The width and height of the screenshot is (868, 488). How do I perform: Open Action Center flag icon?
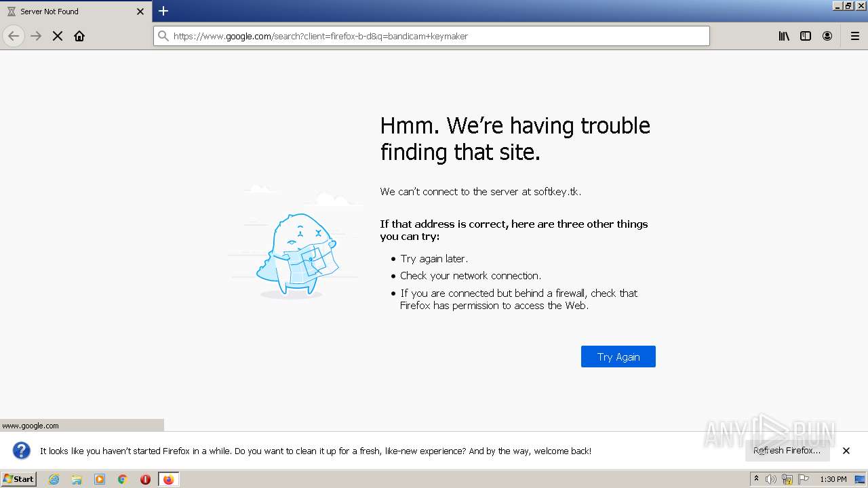tap(804, 479)
